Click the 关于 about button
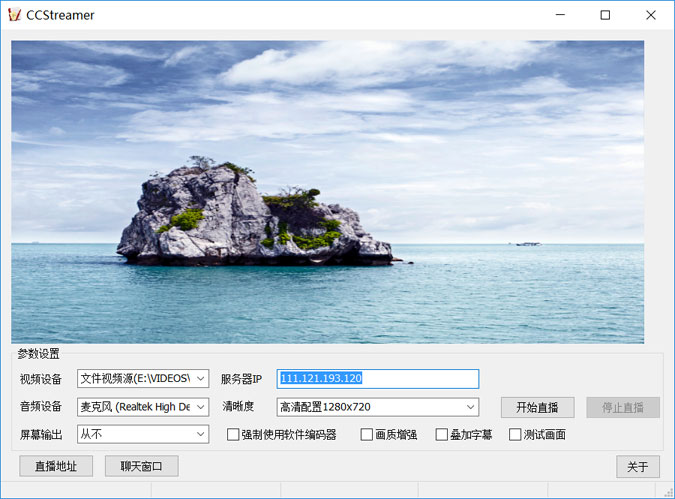 click(x=638, y=467)
